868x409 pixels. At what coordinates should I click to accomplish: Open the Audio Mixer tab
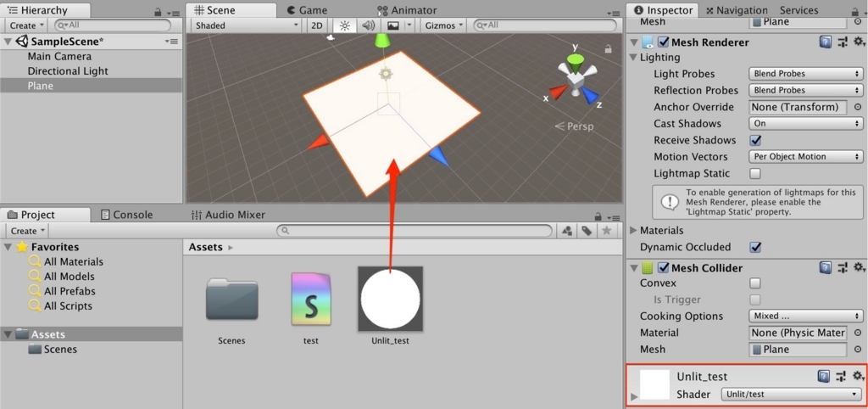(228, 215)
